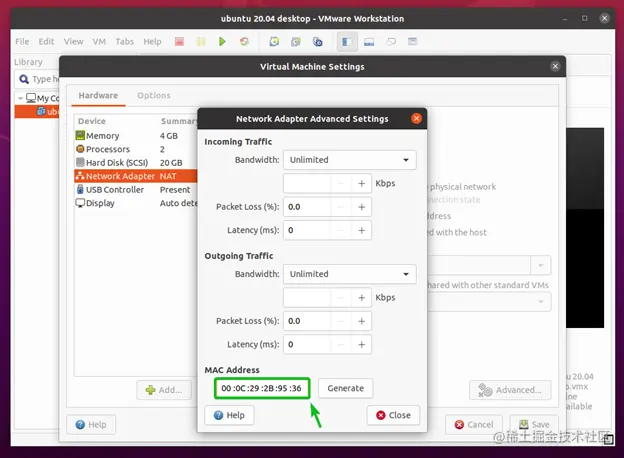The image size is (624, 458).
Task: Click the red suspend/power off toolbar icon
Action: (x=179, y=42)
